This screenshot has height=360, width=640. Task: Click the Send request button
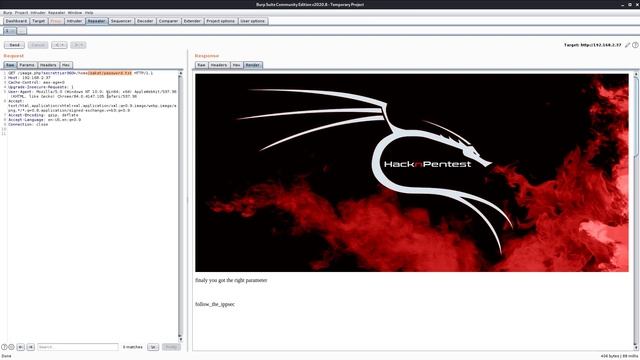[x=14, y=45]
